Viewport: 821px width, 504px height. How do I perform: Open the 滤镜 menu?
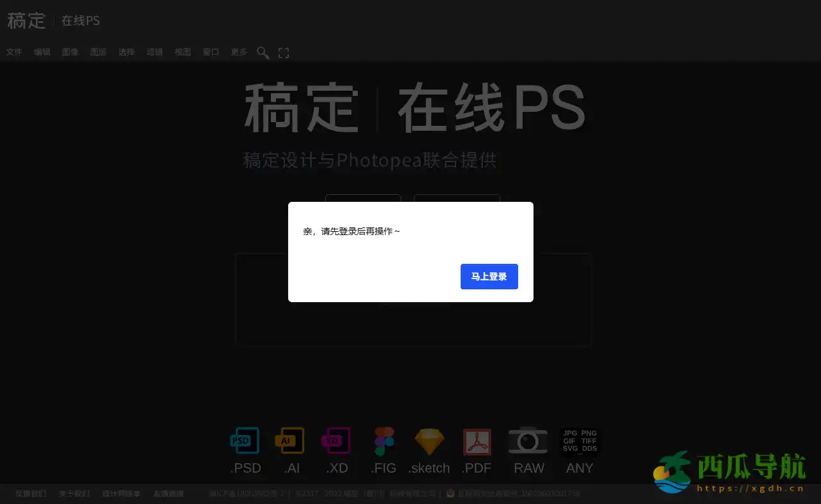click(x=155, y=52)
